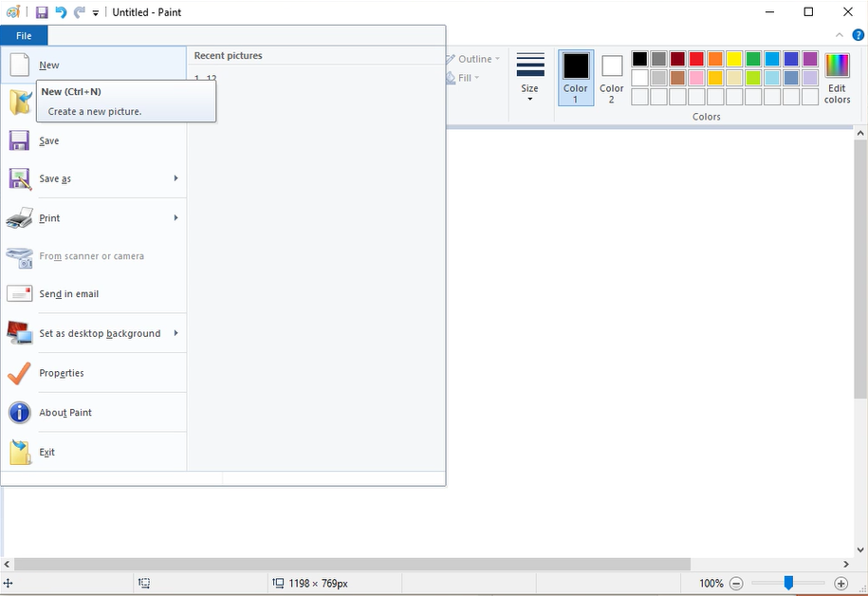Open About Paint
This screenshot has height=596, width=868.
(x=94, y=412)
